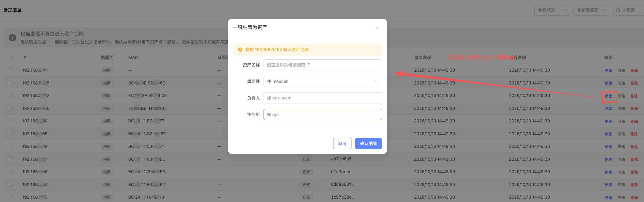Click the MAC column header
The image size is (644, 202).
point(133,58)
